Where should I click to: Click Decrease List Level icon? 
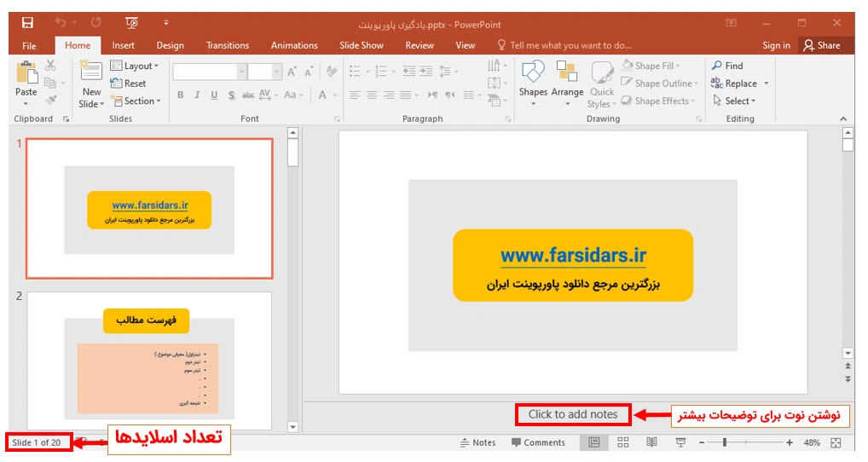[409, 71]
